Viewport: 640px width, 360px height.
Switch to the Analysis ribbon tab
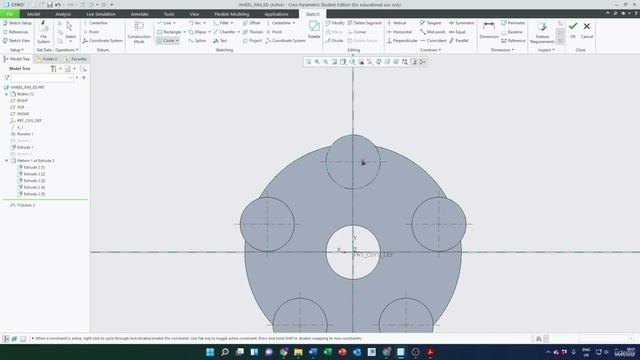(63, 14)
